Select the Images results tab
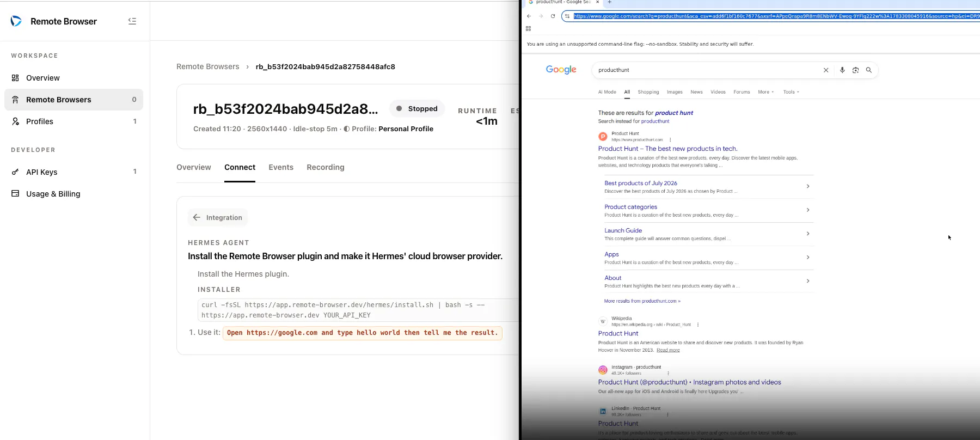 pyautogui.click(x=675, y=92)
